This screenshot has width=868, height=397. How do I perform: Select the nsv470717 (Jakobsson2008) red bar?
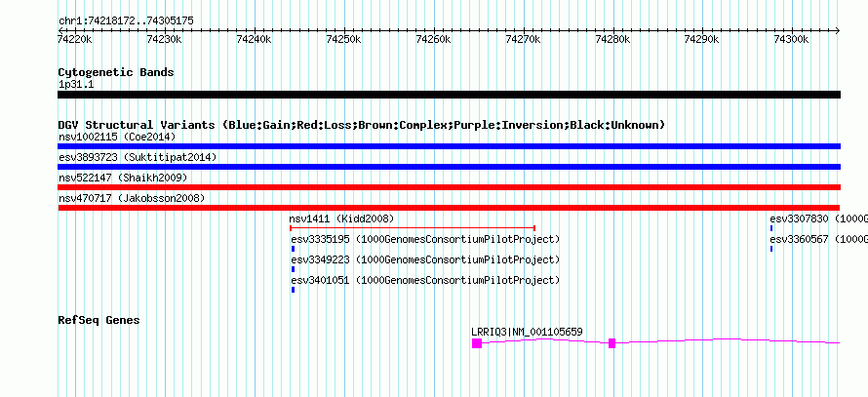pos(449,208)
